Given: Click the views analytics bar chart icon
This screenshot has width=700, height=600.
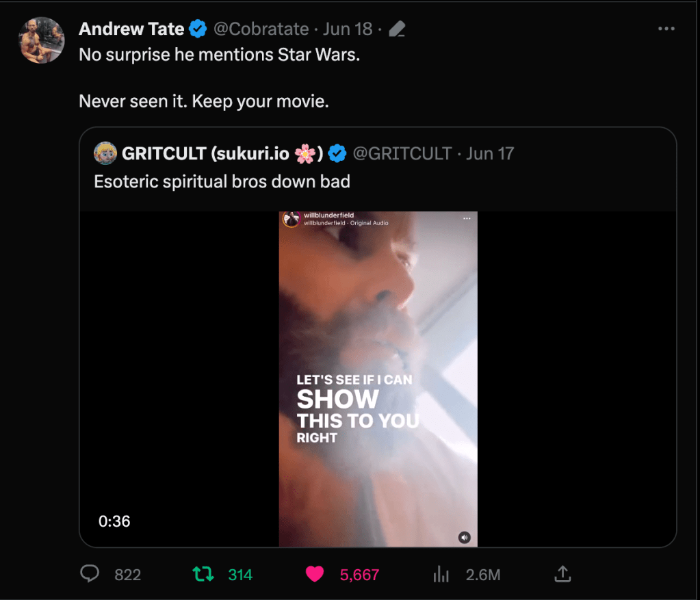Looking at the screenshot, I should (441, 575).
